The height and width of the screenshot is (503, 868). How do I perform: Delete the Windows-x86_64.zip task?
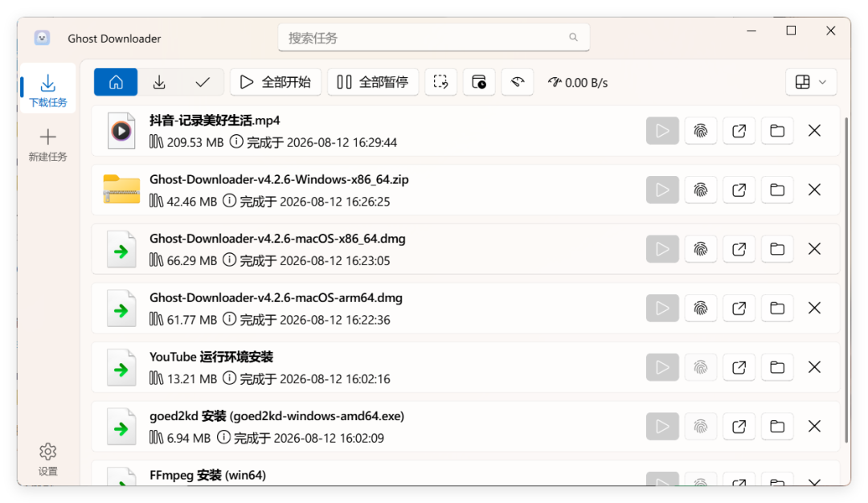point(814,190)
